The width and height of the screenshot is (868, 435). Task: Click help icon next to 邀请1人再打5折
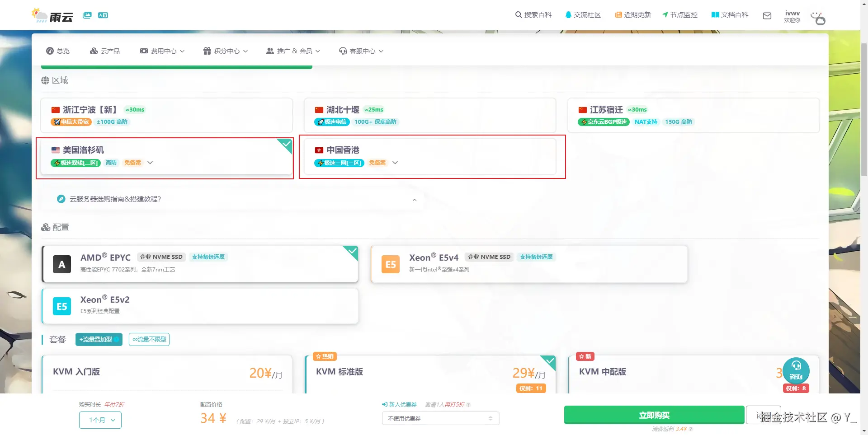click(468, 405)
